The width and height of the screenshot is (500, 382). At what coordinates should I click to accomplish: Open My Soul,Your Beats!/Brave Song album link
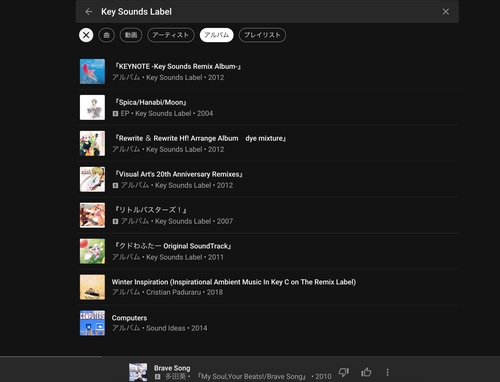point(252,377)
